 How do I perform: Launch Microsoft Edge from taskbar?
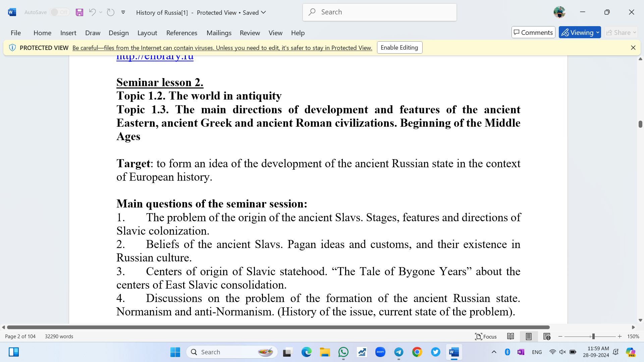coord(306,352)
